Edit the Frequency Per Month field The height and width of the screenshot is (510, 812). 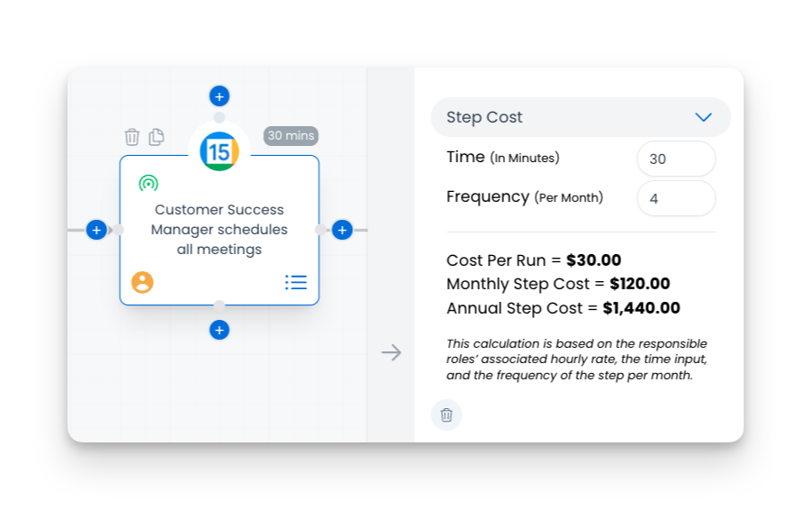pyautogui.click(x=676, y=198)
